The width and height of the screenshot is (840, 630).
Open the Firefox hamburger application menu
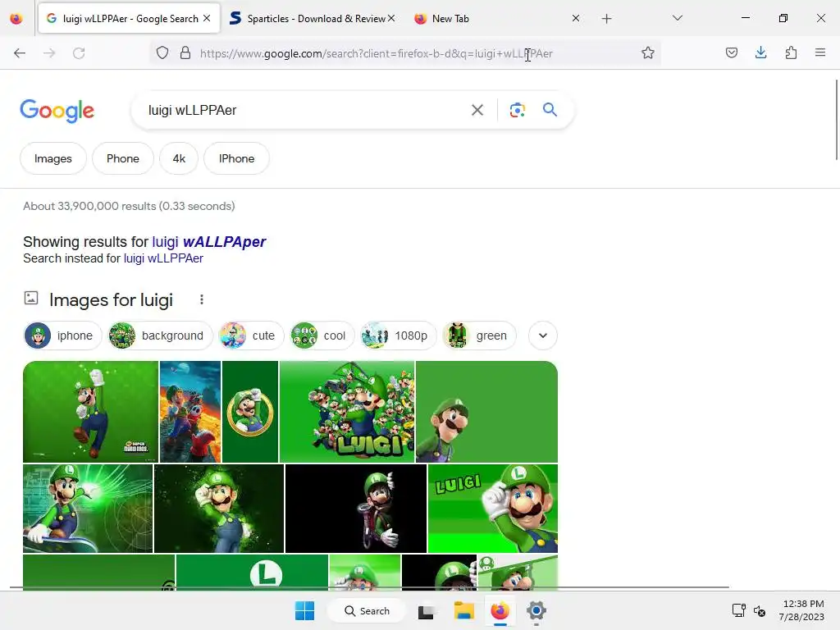point(820,53)
